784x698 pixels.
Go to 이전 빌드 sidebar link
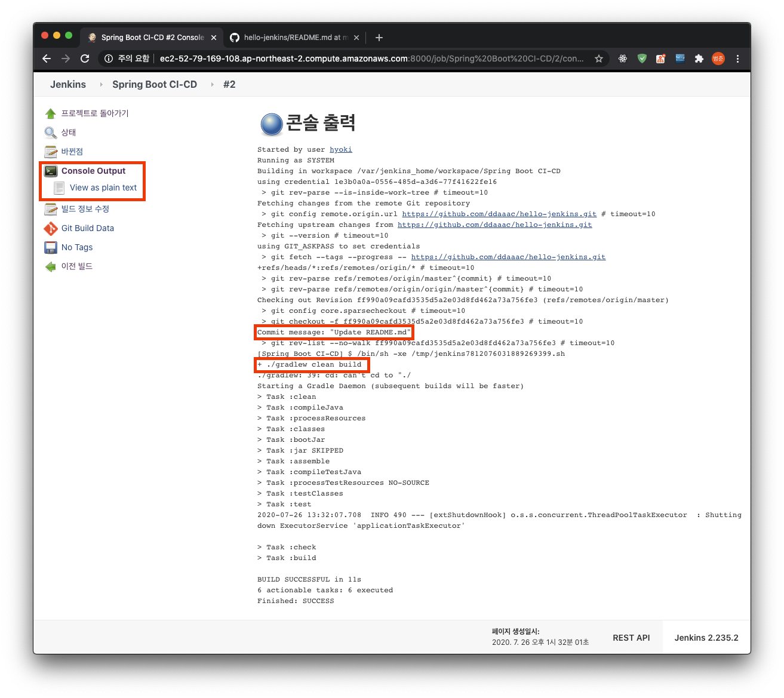(77, 266)
